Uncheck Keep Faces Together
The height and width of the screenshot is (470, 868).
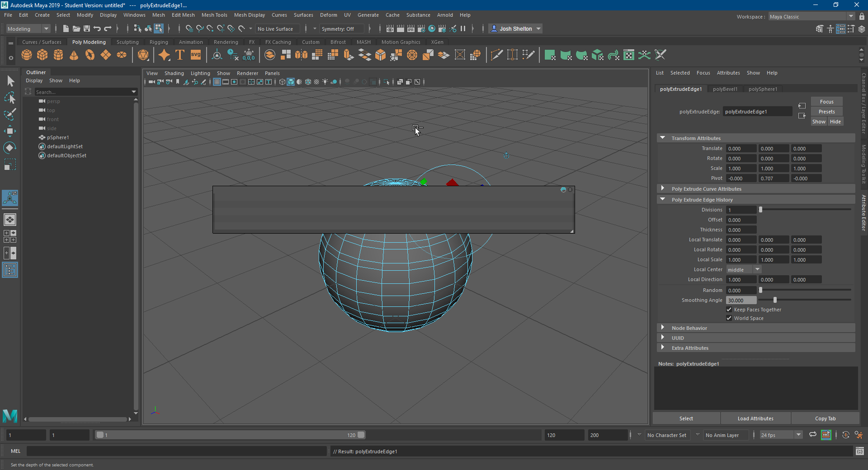pos(729,310)
